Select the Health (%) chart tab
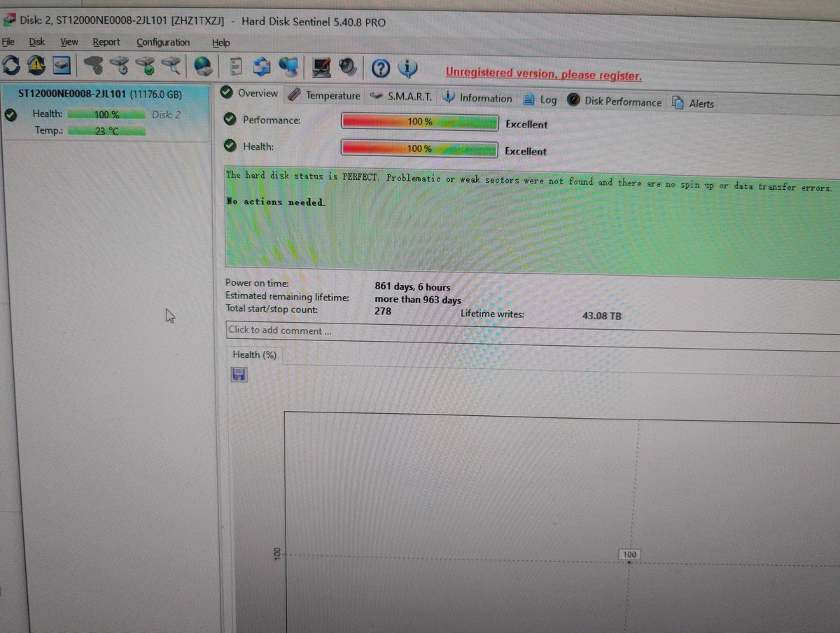This screenshot has width=840, height=633. [x=255, y=355]
